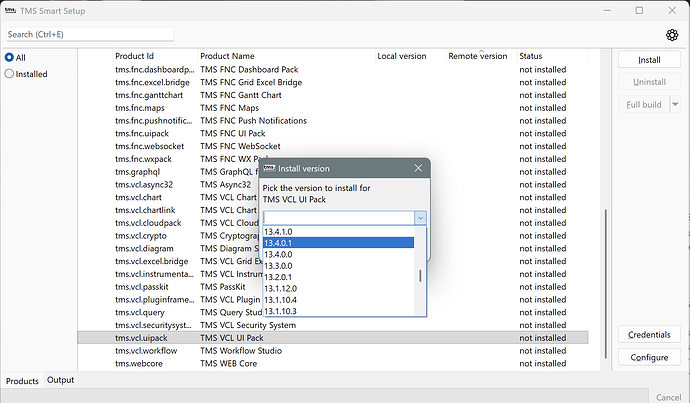Screen dimensions: 690x403
Task: Choose version 13.1.10.3 from the list
Action: point(338,311)
